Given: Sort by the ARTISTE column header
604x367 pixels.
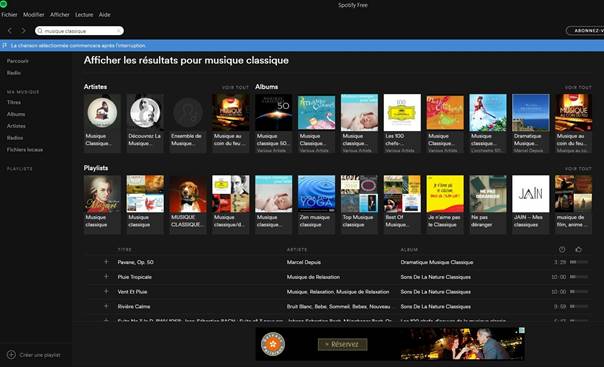Looking at the screenshot, I should click(297, 250).
